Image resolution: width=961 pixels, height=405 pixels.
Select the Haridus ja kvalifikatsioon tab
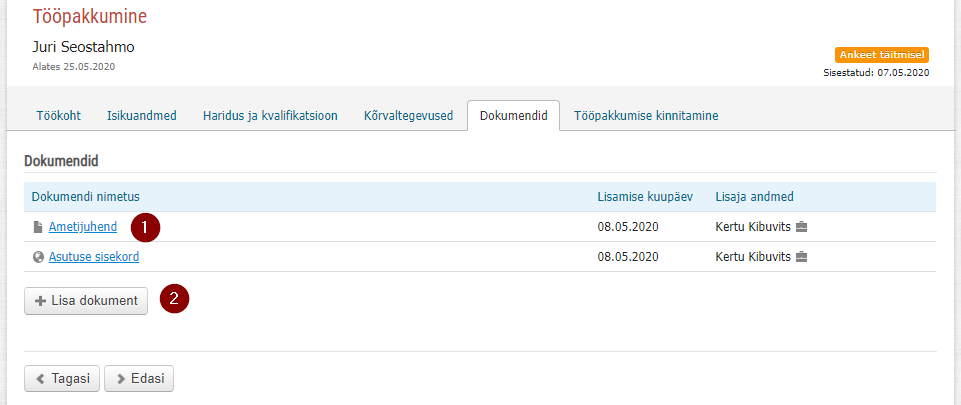(270, 116)
